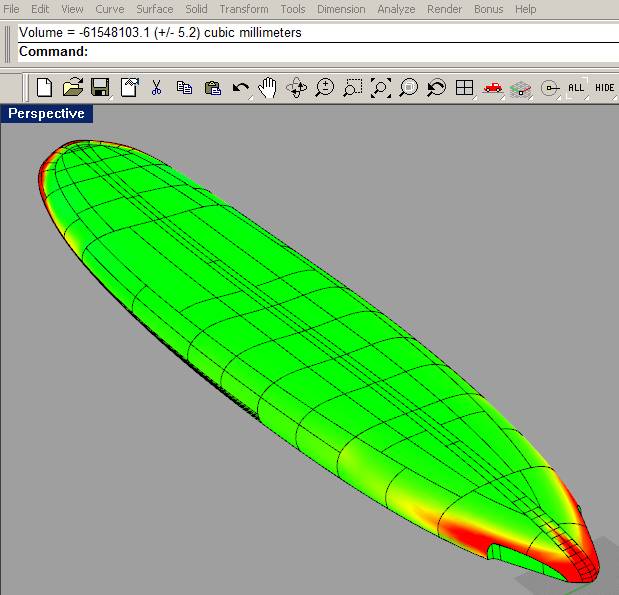Click the Copy icon in the toolbar
This screenshot has width=619, height=595.
click(x=184, y=88)
